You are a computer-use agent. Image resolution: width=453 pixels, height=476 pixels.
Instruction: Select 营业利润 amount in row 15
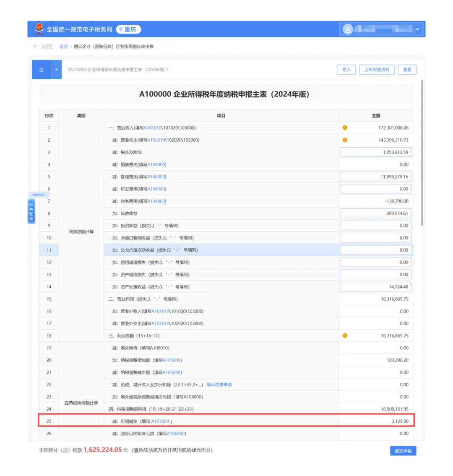(x=394, y=299)
